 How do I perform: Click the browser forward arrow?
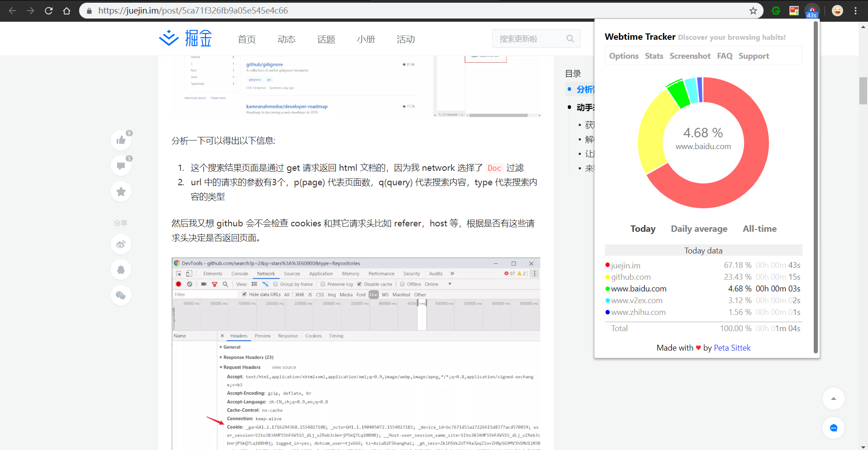30,10
